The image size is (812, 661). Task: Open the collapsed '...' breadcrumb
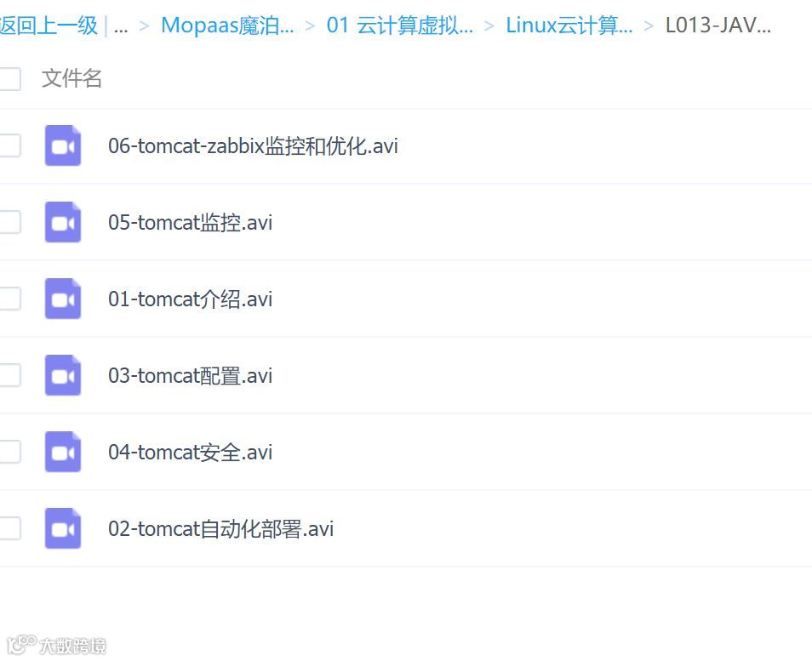121,27
